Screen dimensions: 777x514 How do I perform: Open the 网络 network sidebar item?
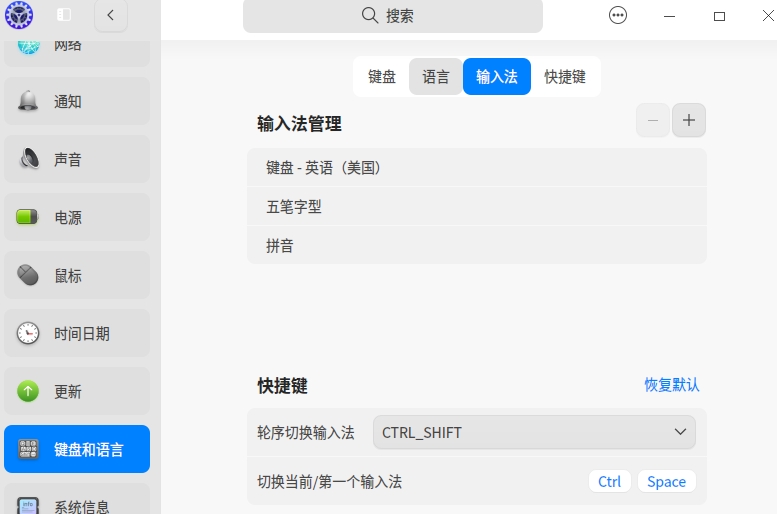tap(77, 52)
